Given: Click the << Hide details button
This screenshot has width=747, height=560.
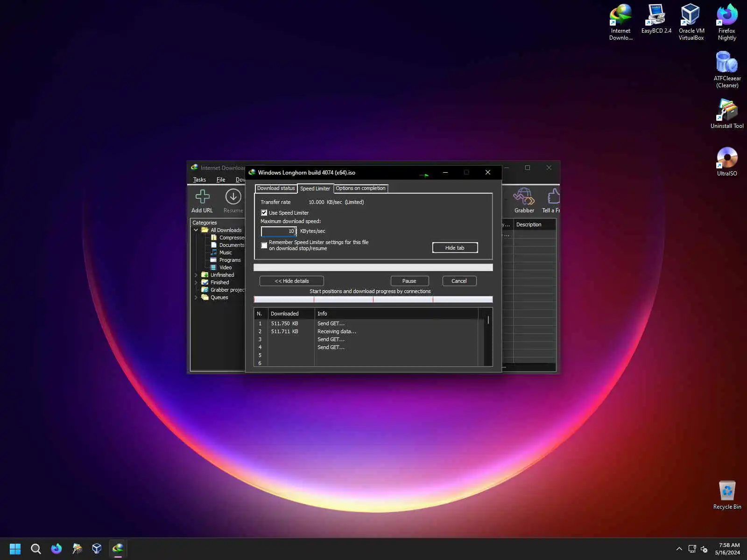Looking at the screenshot, I should (292, 281).
